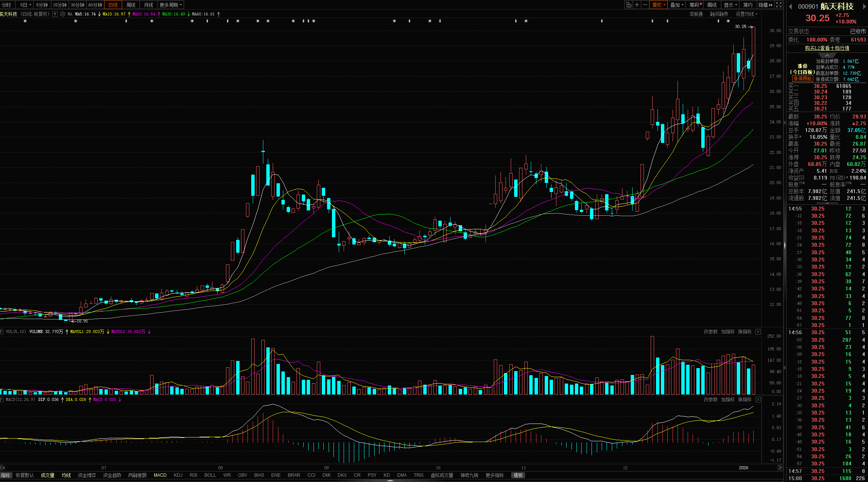Open 设置均线 dropdown
This screenshot has height=482, width=868.
tap(747, 14)
